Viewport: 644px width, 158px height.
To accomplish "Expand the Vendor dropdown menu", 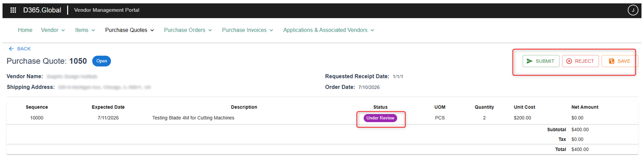I will [x=53, y=30].
